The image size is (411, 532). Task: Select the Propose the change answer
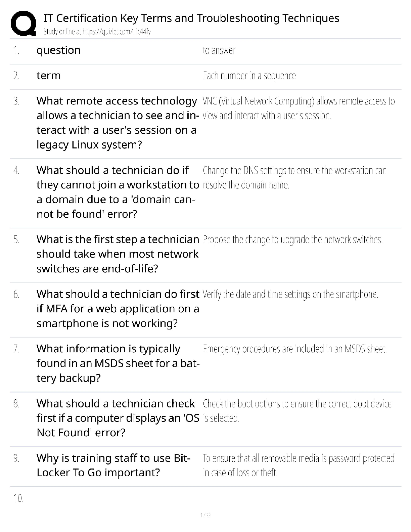coord(292,240)
